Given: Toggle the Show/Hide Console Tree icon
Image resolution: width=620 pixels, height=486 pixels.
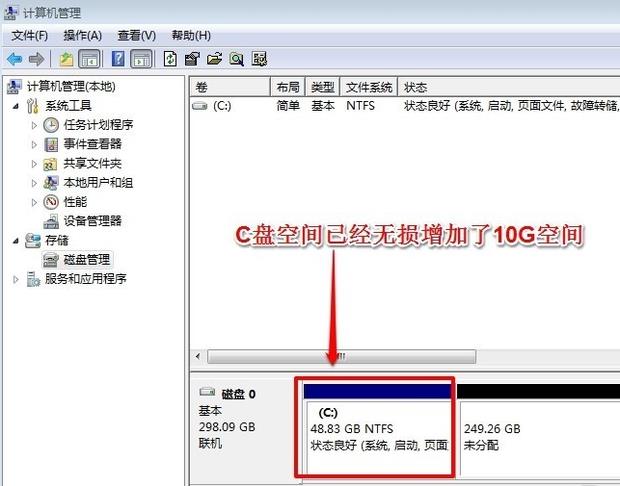Looking at the screenshot, I should [89, 59].
